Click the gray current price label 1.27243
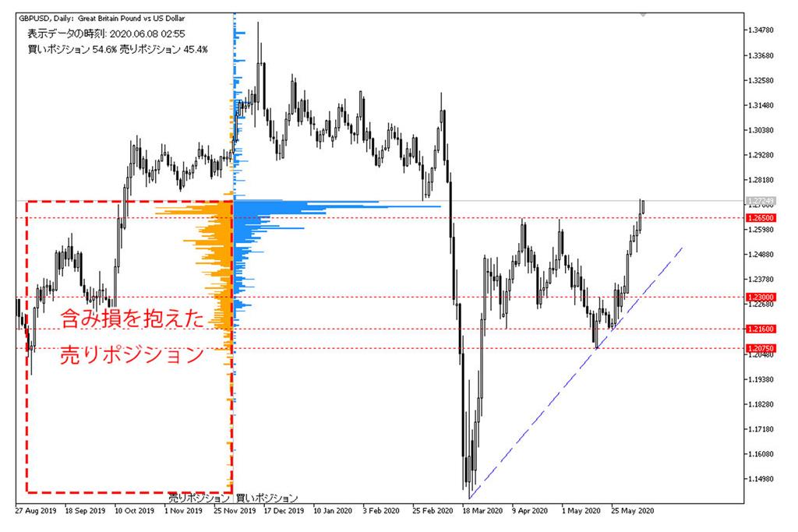 (760, 201)
